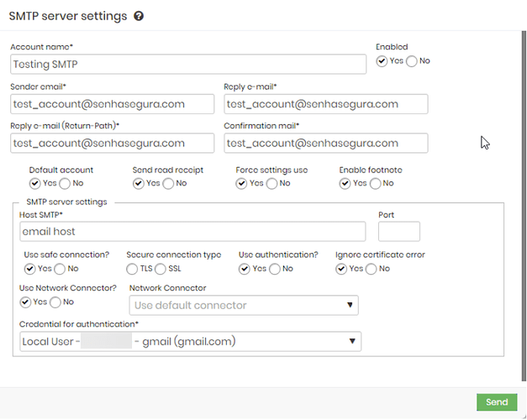
Task: Select Yes under Default account
Action: click(34, 183)
